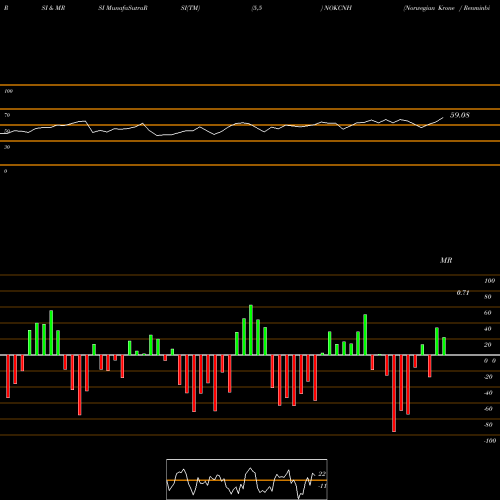Click the MR value 0.71 label
Screen dimensions: 500x500
[x=463, y=293]
